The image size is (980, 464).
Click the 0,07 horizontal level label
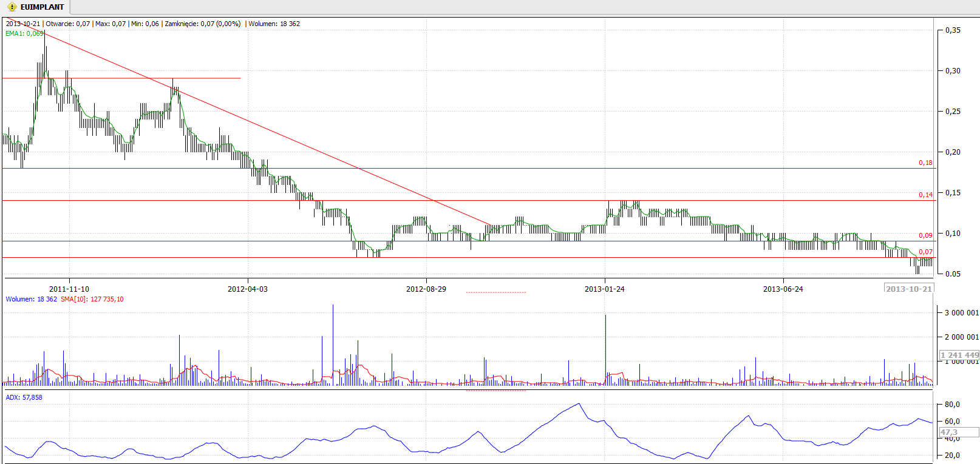(x=925, y=252)
